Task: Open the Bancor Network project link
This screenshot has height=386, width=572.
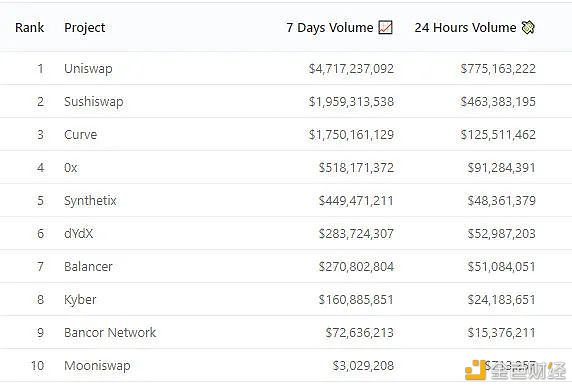Action: (x=110, y=332)
